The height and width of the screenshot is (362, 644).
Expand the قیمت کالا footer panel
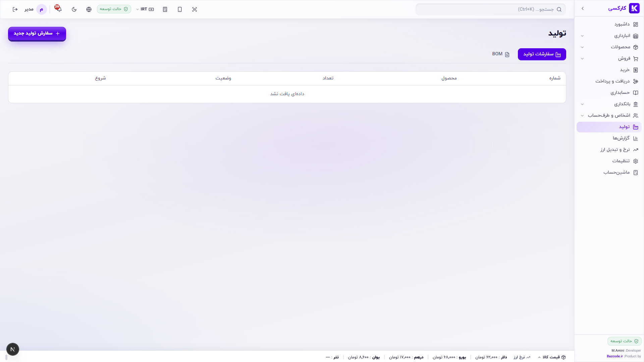[552, 357]
